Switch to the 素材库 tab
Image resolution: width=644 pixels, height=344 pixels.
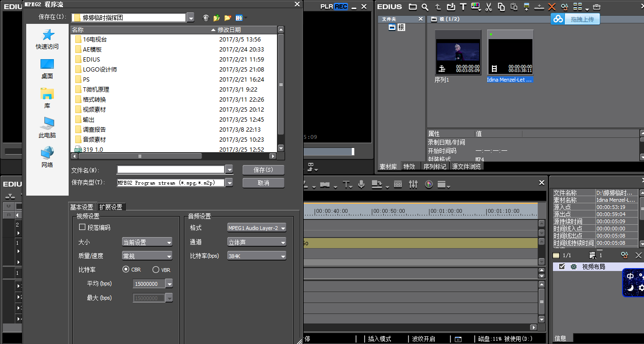388,167
